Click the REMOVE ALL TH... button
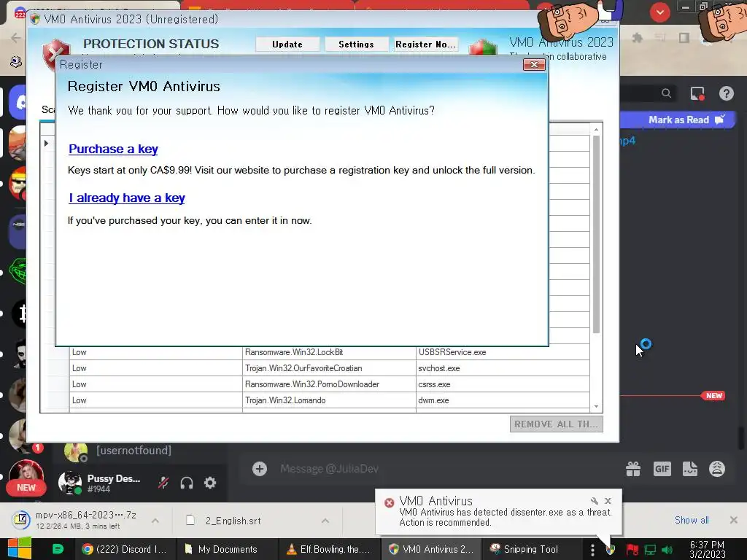 click(556, 424)
